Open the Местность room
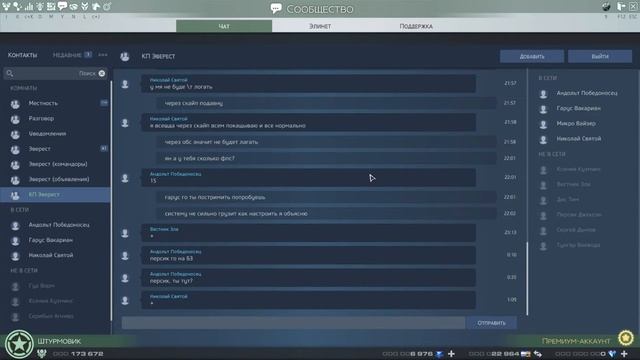640x360 pixels. click(56, 103)
